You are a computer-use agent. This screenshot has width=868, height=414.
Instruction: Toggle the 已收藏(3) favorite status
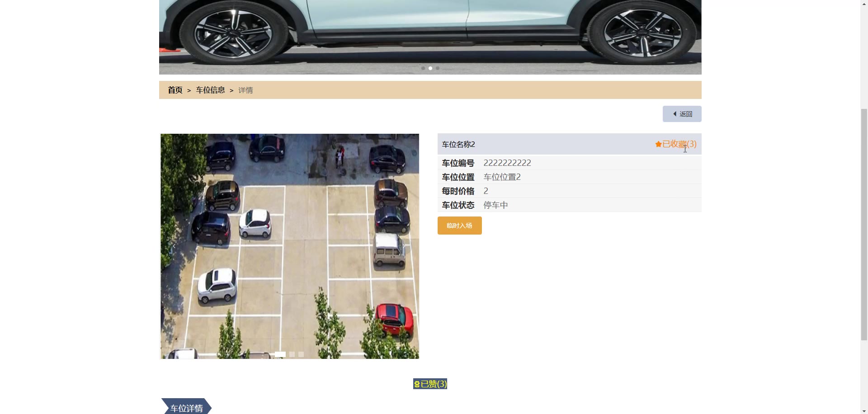click(x=676, y=144)
